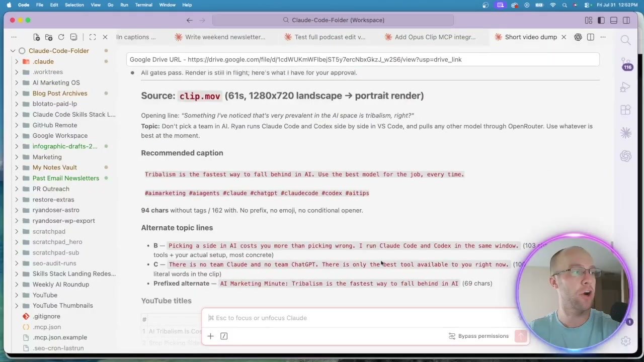The image size is (644, 362).
Task: Open .mcp.json.example file
Action: coord(60,337)
